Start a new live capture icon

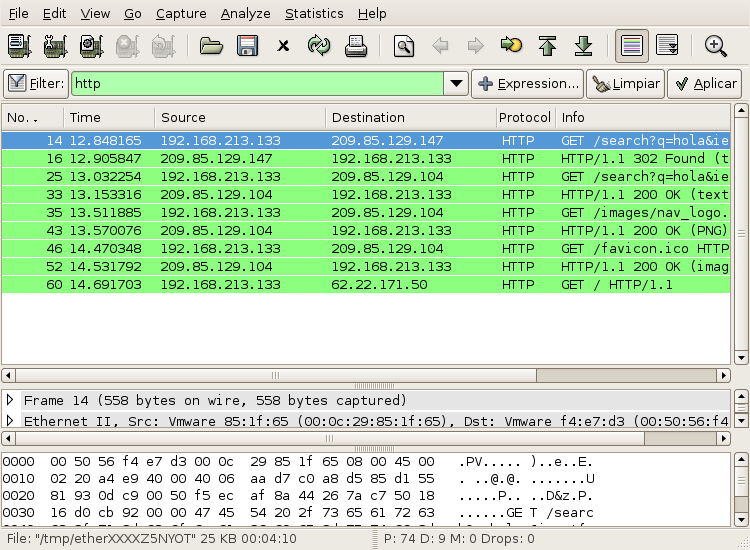coord(91,46)
